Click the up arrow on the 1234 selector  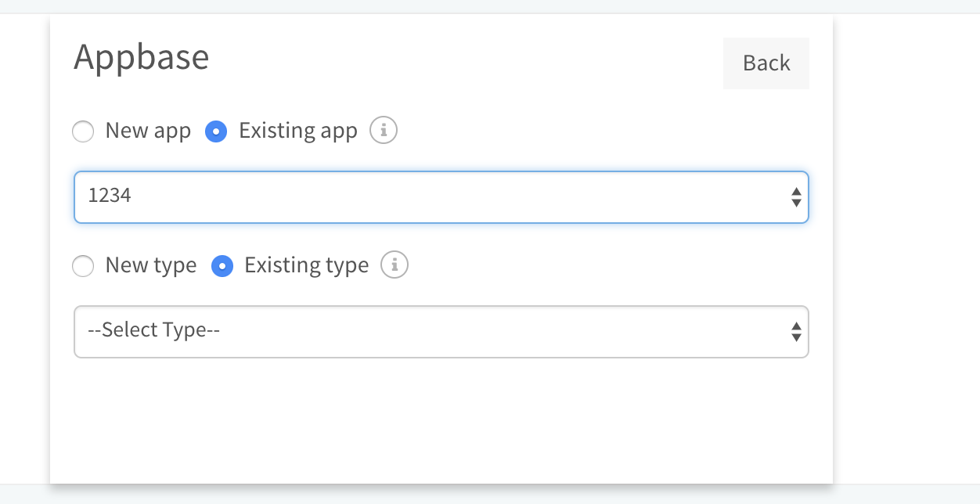796,192
